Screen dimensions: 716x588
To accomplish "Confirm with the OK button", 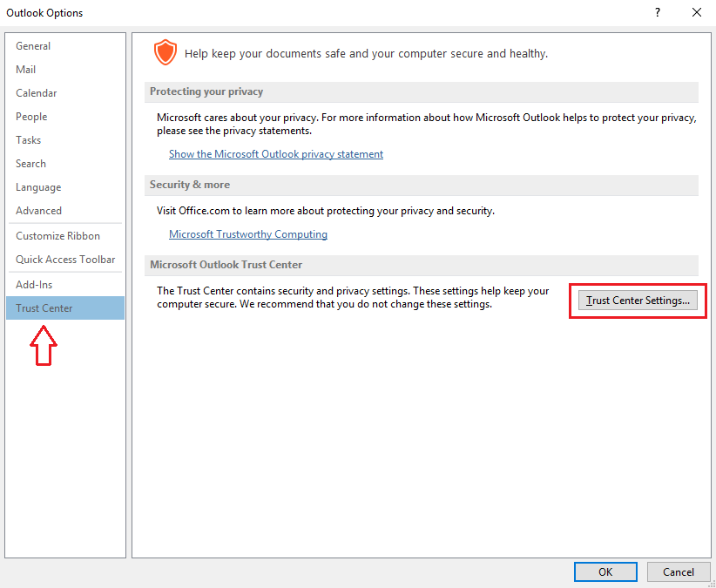I will coord(605,572).
